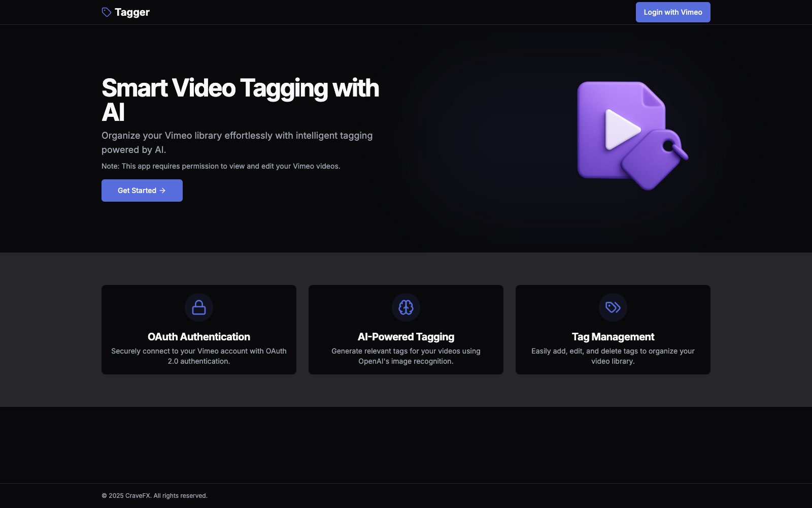812x508 pixels.
Task: Click the tag logo icon beside Tagger
Action: click(x=106, y=12)
